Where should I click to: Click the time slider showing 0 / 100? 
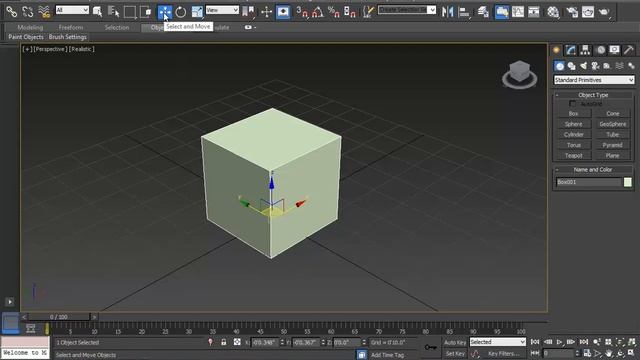click(x=59, y=317)
